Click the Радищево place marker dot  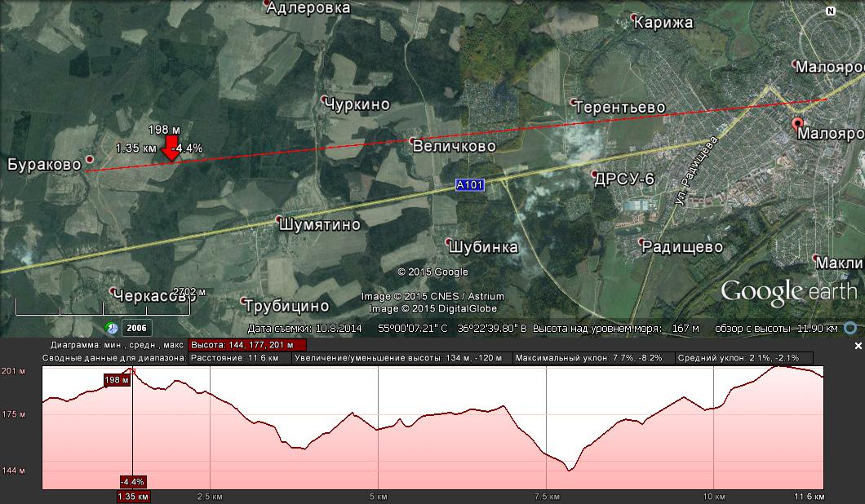click(x=641, y=242)
